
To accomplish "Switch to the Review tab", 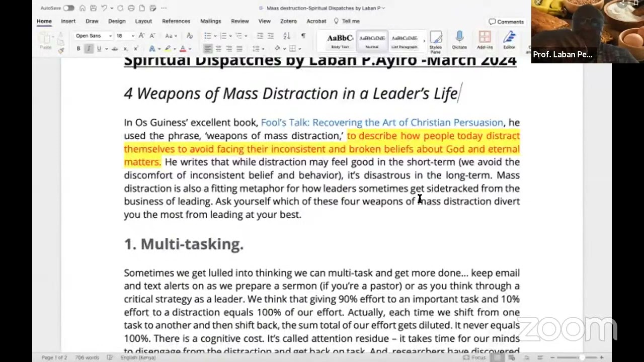I will 240,21.
